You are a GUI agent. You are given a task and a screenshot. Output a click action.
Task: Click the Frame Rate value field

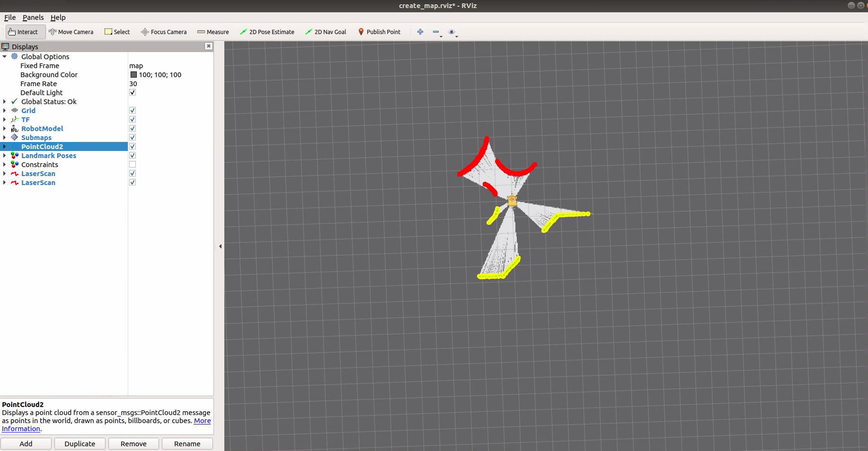click(x=170, y=84)
